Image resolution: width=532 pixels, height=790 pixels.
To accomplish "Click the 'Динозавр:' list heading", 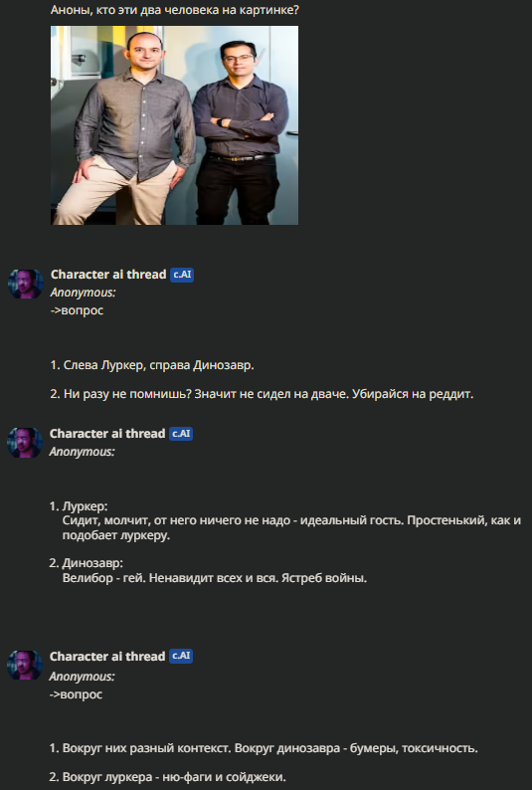I will click(x=92, y=563).
